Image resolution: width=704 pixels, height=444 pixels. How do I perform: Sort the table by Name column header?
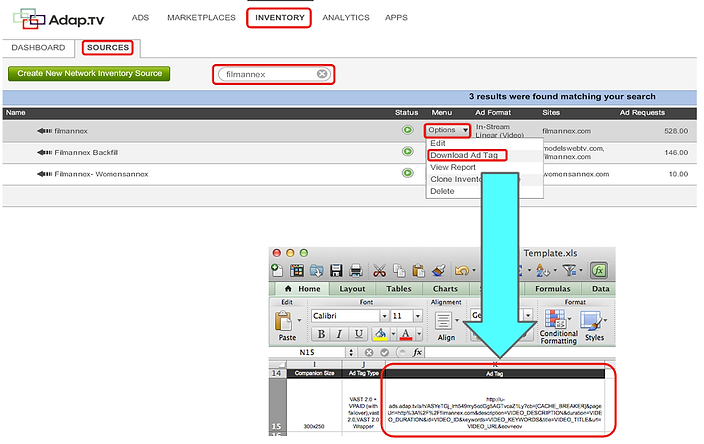pos(16,113)
